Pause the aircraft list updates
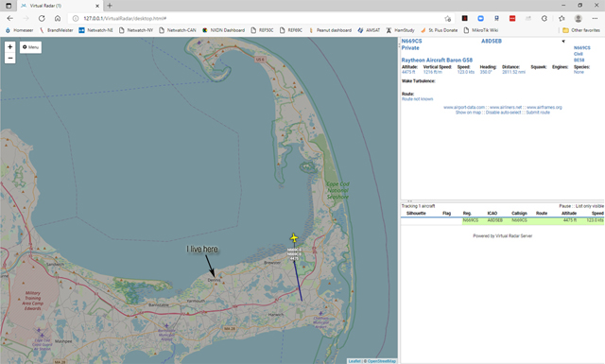This screenshot has height=364, width=605. 565,206
